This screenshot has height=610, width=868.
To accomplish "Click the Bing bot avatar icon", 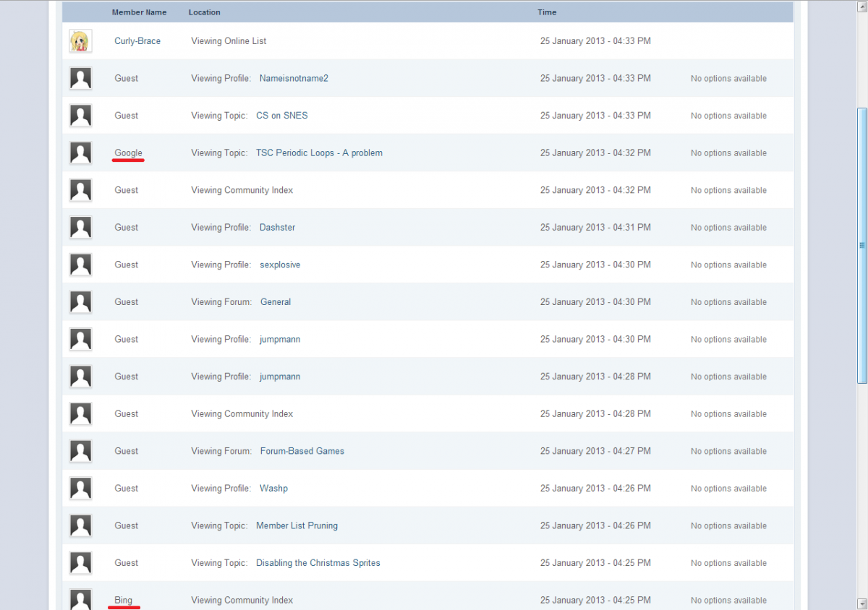I will (80, 599).
